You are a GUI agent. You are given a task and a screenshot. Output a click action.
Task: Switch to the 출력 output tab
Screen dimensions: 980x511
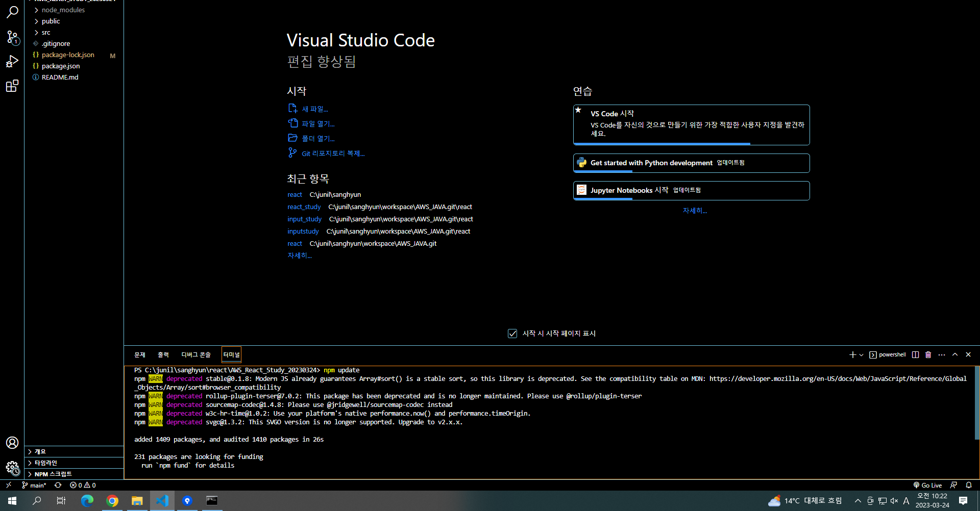pyautogui.click(x=163, y=355)
